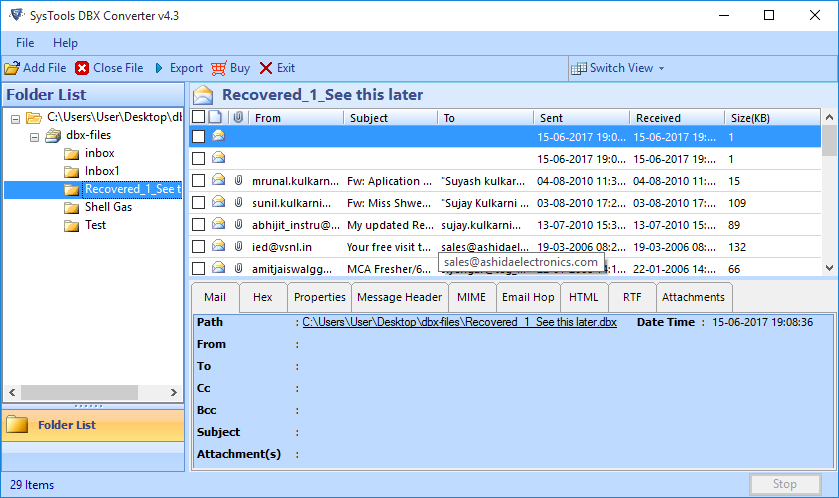Image resolution: width=839 pixels, height=498 pixels.
Task: Click attachment paperclip in abhijit_instru row
Action: [x=239, y=224]
